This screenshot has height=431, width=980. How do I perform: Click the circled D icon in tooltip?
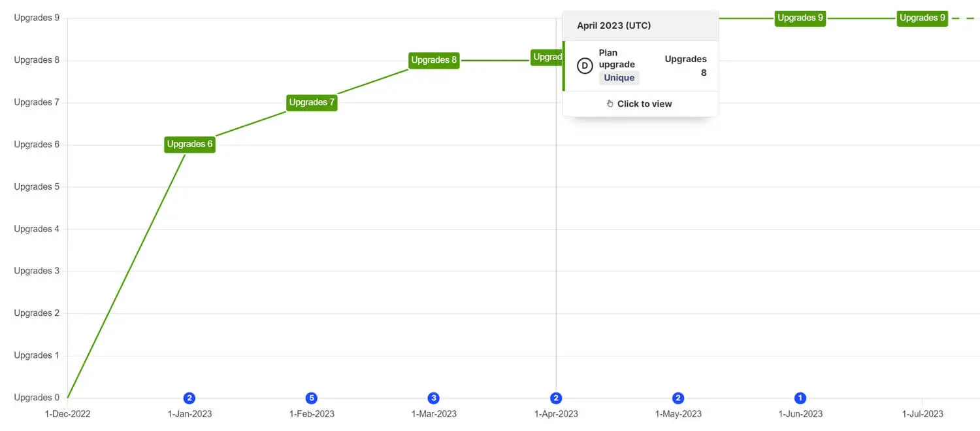584,66
